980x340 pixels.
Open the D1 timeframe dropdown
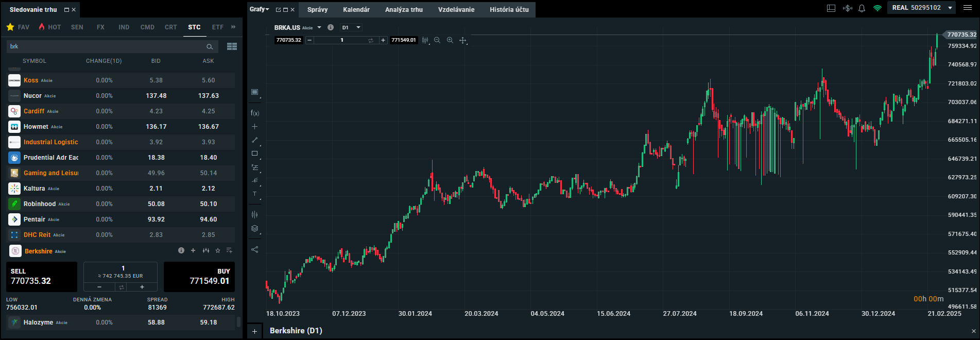(351, 28)
